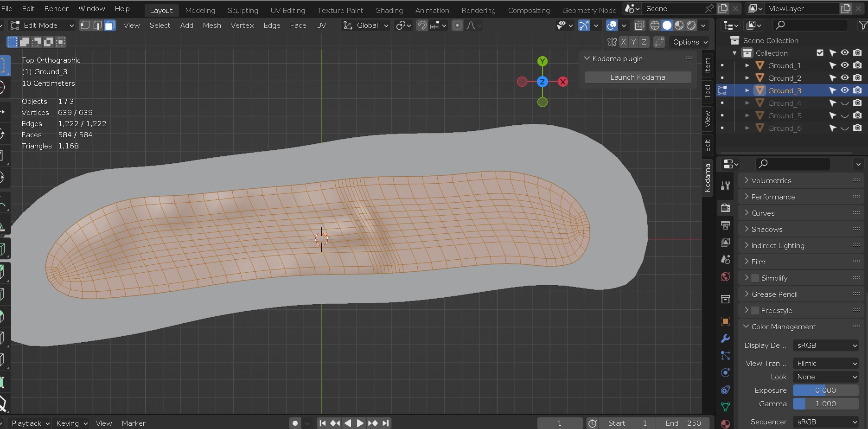This screenshot has height=429, width=868.
Task: Select vertex selection mode icon
Action: [x=85, y=26]
